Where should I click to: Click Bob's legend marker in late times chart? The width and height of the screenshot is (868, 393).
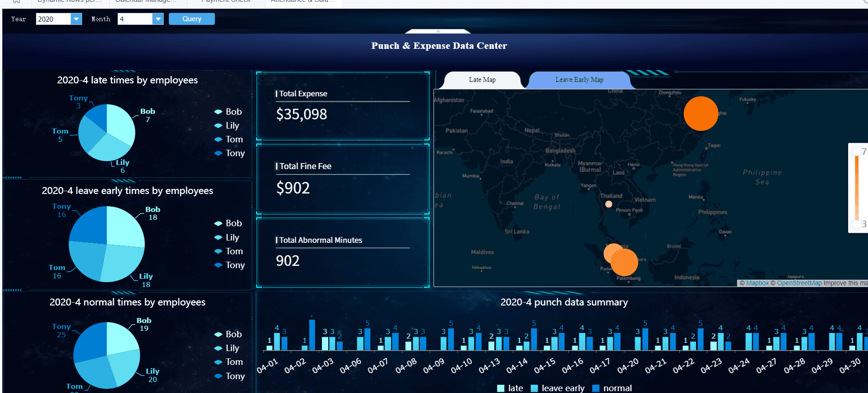pos(218,112)
